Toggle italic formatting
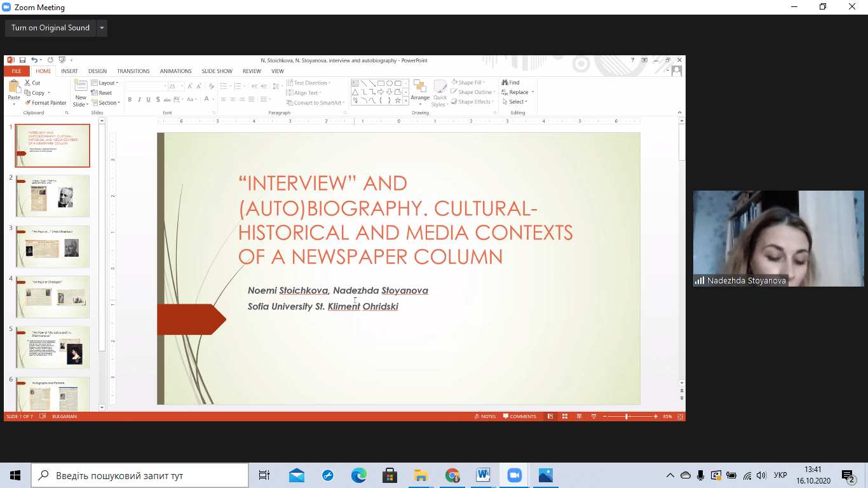The width and height of the screenshot is (868, 488). click(x=139, y=100)
